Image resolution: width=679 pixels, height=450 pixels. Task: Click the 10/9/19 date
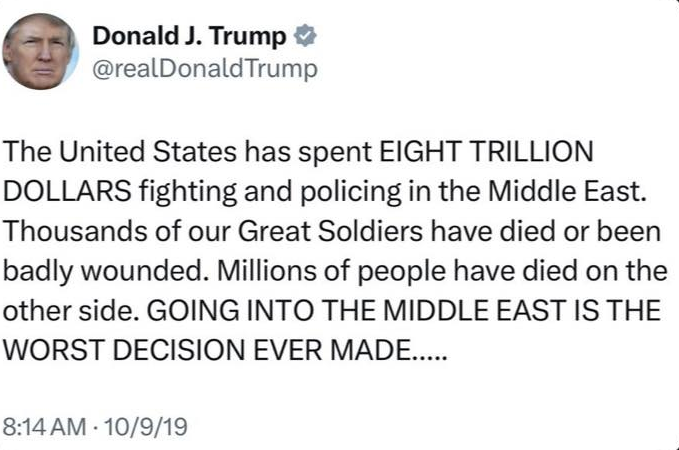point(150,426)
